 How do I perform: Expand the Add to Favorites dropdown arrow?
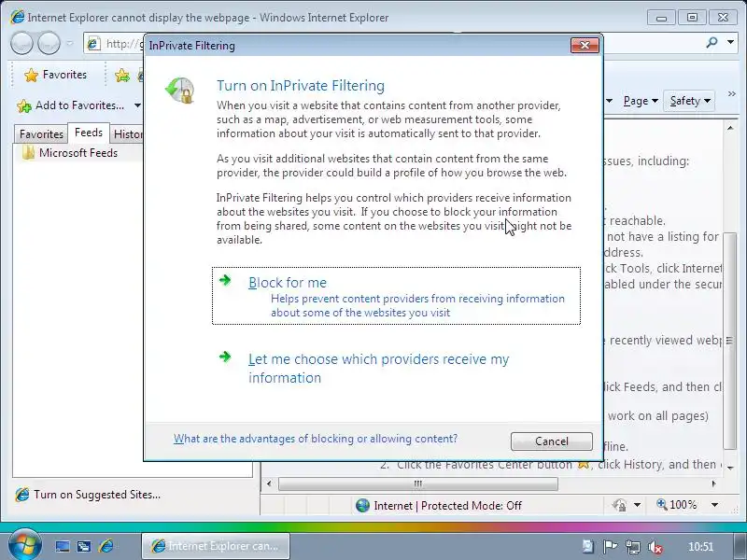click(x=137, y=105)
